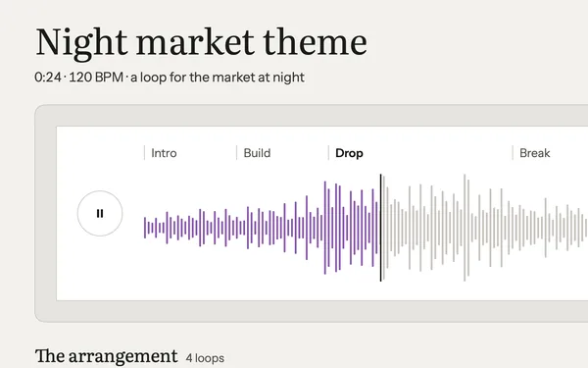Click the "0:24 · 120 BPM" subtitle text
588x368 pixels.
(x=78, y=78)
